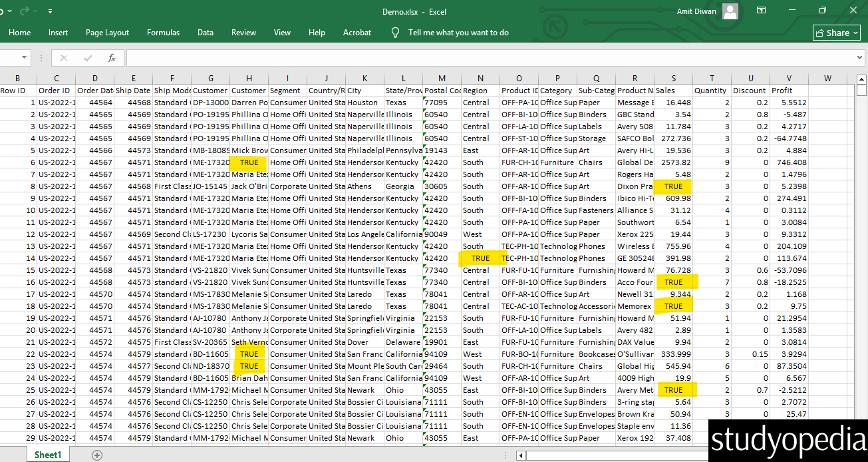
Task: Open the Acrobat ribbon tab
Action: (357, 32)
